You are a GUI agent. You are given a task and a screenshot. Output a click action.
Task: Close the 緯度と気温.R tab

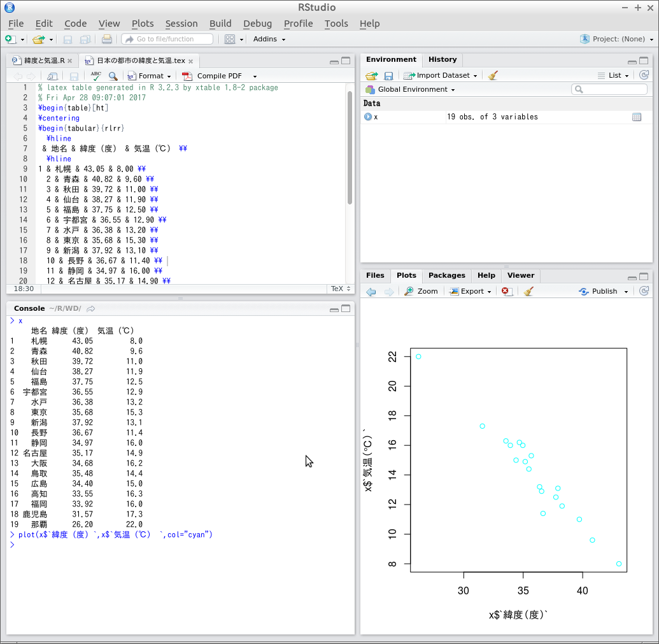tap(70, 61)
